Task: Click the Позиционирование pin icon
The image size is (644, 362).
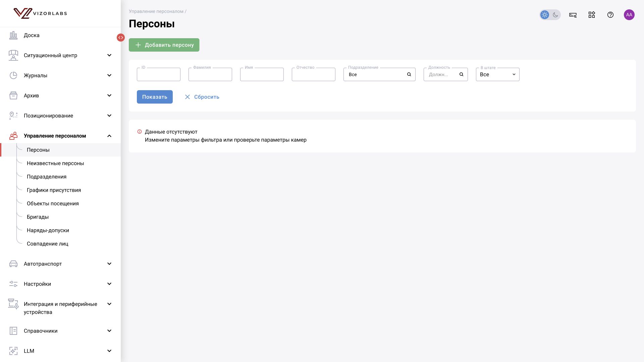Action: tap(13, 116)
